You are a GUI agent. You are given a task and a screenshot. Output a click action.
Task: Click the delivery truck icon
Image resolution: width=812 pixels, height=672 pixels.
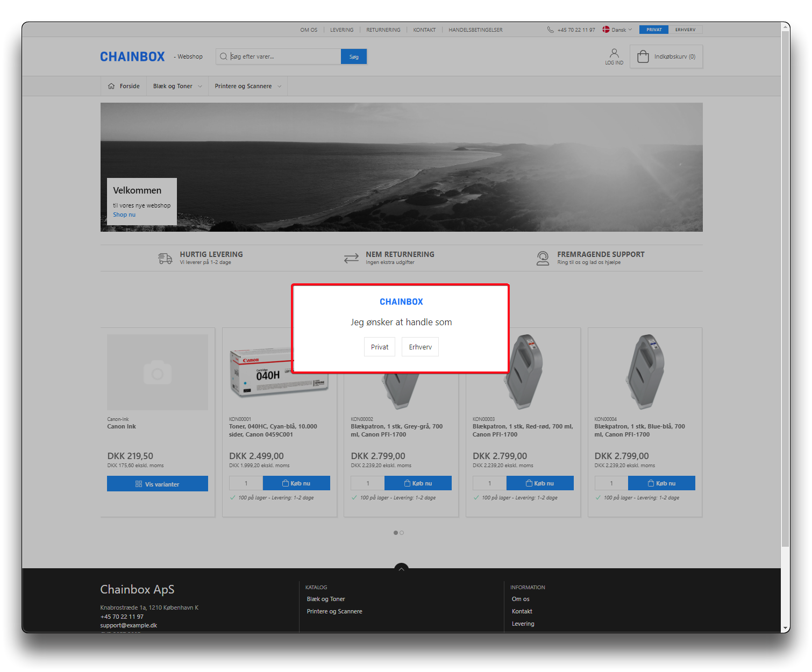165,259
